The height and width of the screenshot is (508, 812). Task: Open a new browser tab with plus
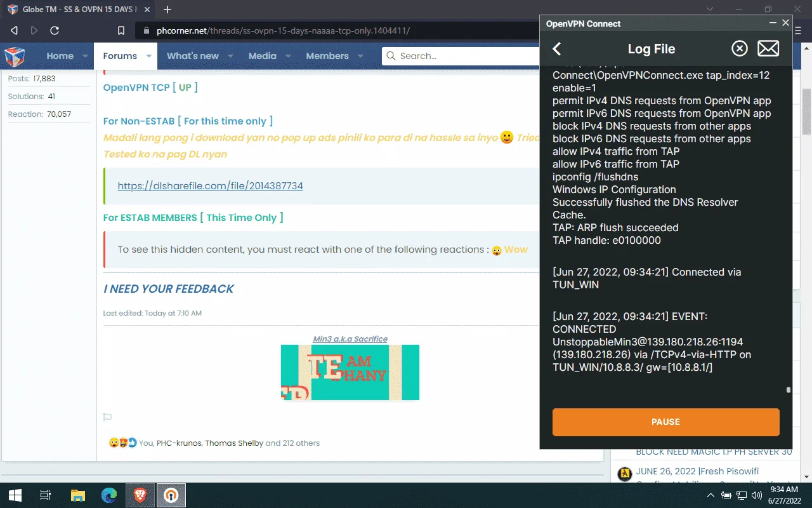[x=167, y=10]
